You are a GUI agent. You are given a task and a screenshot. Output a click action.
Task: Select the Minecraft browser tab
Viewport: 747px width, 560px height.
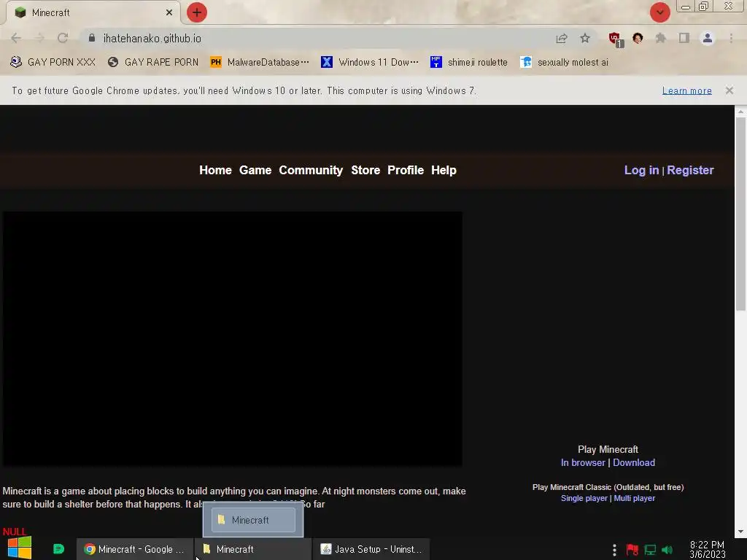[x=93, y=12]
